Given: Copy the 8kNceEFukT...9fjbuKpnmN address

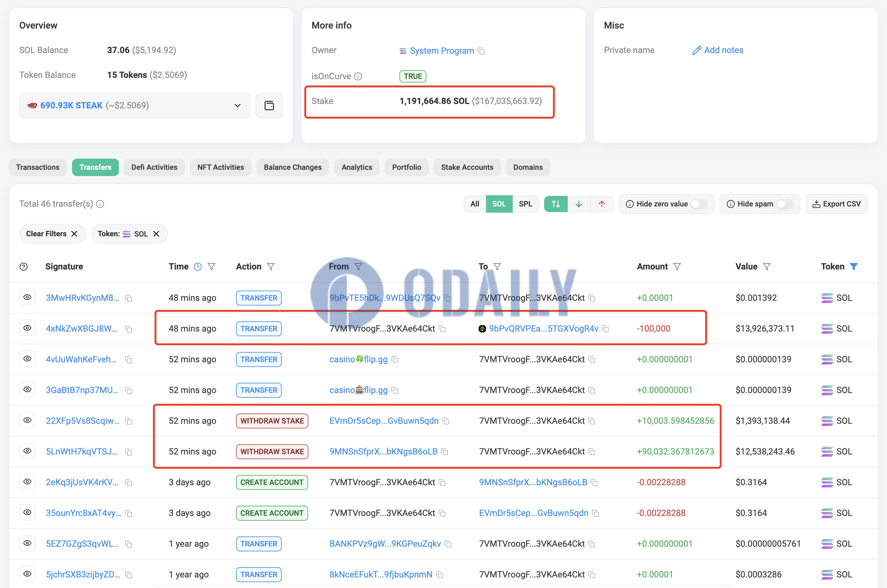Looking at the screenshot, I should pyautogui.click(x=439, y=575).
